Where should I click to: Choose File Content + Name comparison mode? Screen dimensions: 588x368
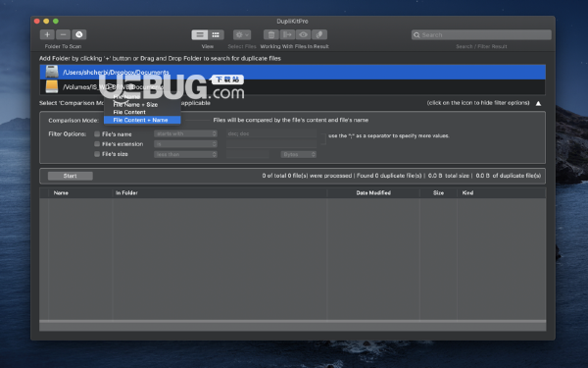click(142, 120)
